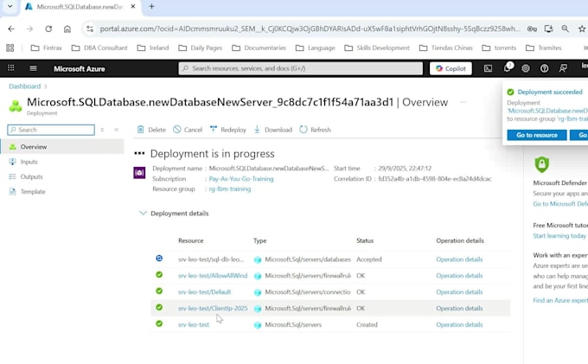Click Refresh in the deployment toolbar
Image resolution: width=588 pixels, height=364 pixels.
click(315, 130)
